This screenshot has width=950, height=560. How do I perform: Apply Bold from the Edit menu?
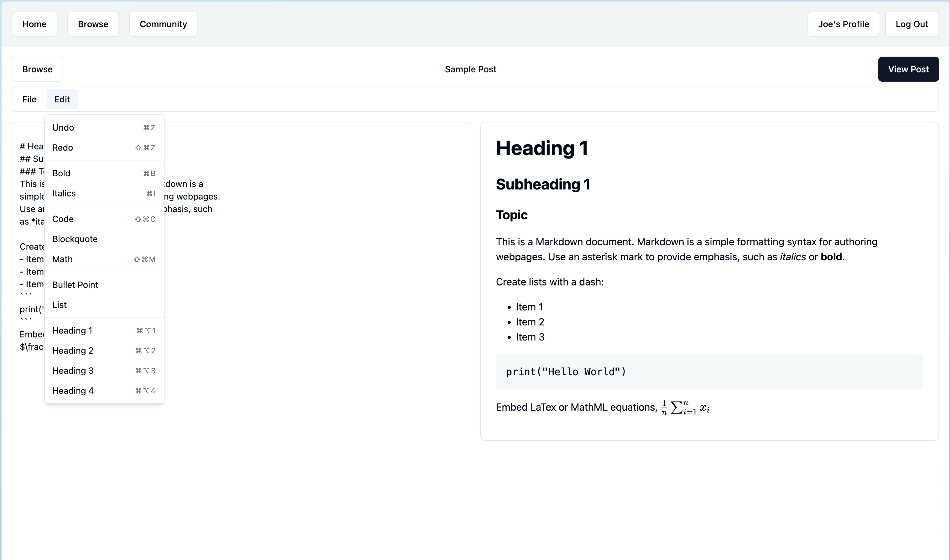tap(104, 173)
